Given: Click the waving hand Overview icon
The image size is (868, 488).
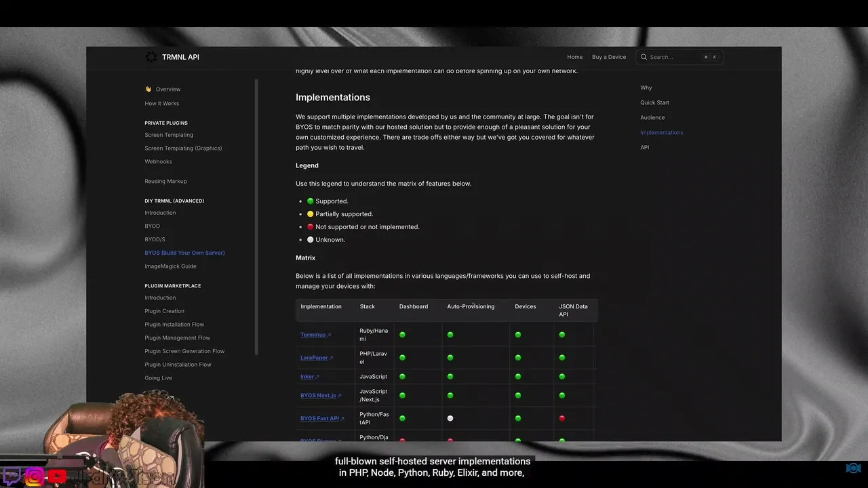Looking at the screenshot, I should click(149, 89).
